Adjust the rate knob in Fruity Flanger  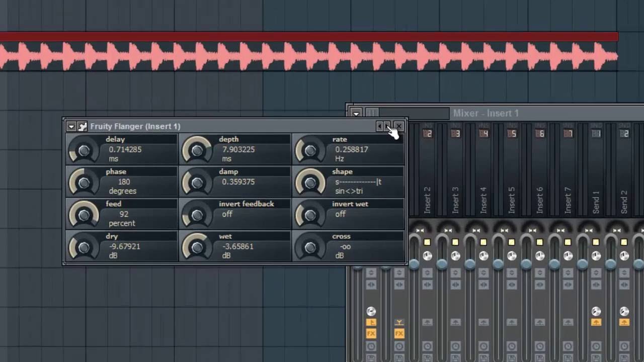point(310,150)
